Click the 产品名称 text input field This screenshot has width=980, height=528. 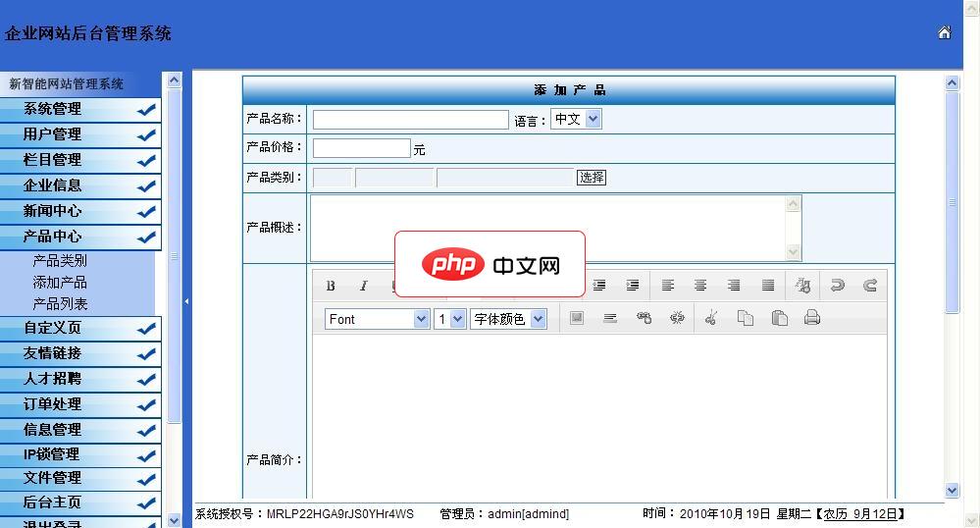tap(410, 120)
